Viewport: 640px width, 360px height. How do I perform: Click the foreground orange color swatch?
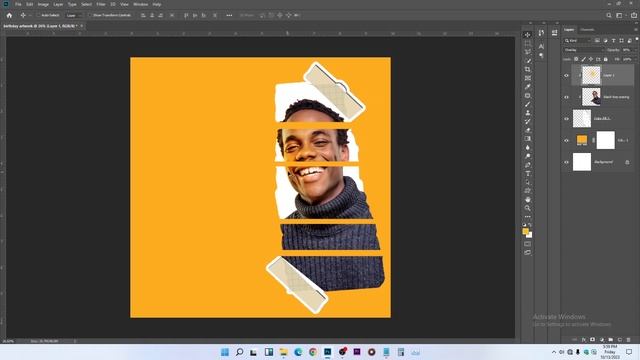[x=525, y=231]
